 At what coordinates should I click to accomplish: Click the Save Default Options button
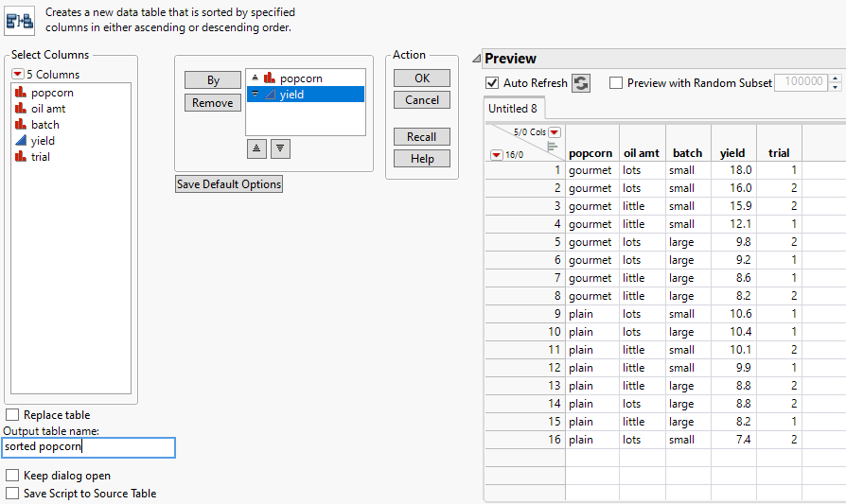click(x=229, y=184)
